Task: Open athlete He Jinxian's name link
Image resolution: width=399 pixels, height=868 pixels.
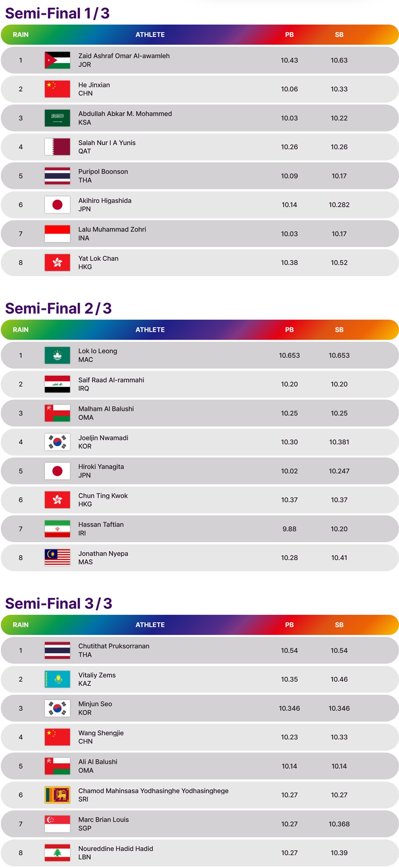Action: (x=94, y=85)
